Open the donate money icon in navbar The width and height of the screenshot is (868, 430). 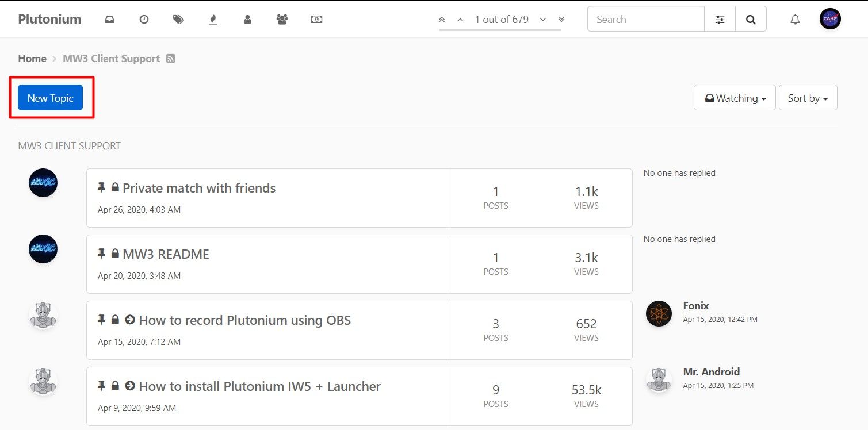coord(316,19)
